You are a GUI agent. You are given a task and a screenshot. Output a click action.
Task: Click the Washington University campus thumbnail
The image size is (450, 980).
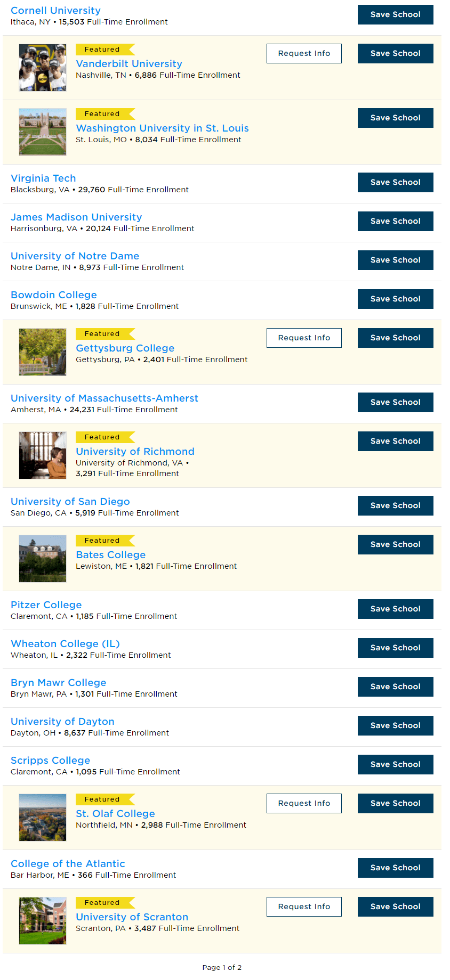[x=43, y=132]
